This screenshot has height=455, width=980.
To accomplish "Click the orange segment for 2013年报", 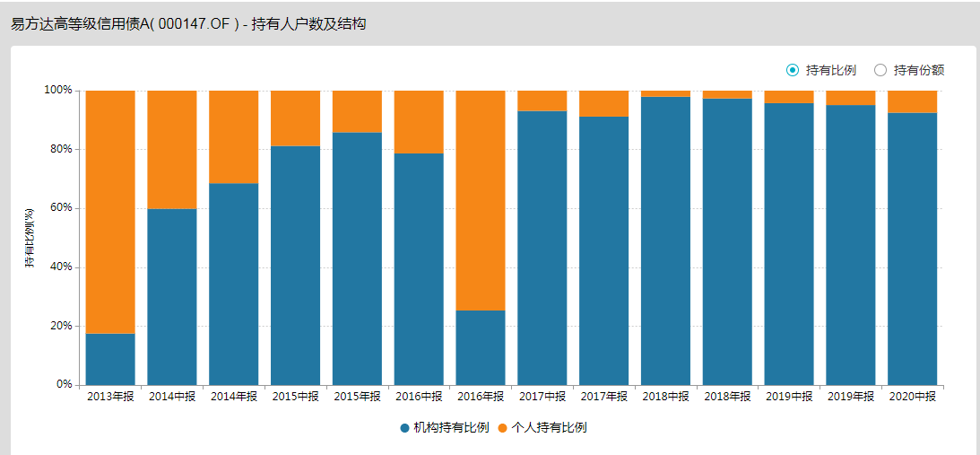I will pyautogui.click(x=110, y=212).
